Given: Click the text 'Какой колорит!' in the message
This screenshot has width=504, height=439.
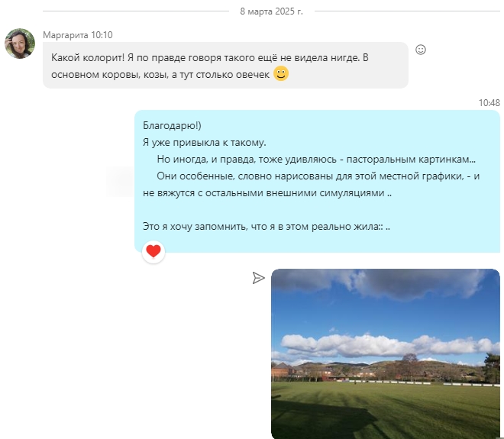Looking at the screenshot, I should [x=88, y=58].
